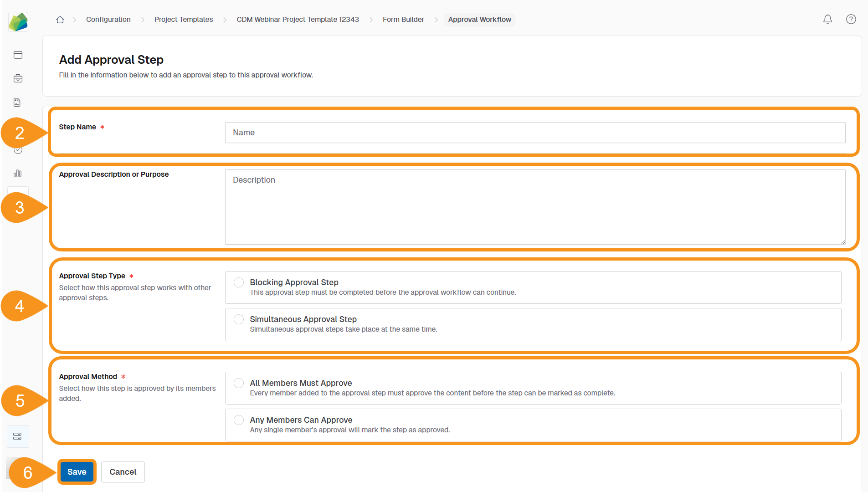This screenshot has height=492, width=868.
Task: Open the dashboard panel from the sidebar
Action: (18, 55)
